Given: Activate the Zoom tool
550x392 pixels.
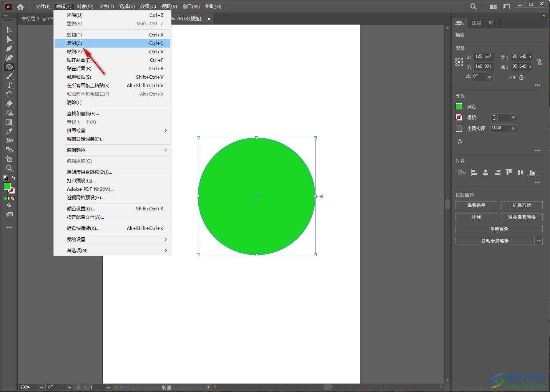Looking at the screenshot, I should (9, 168).
